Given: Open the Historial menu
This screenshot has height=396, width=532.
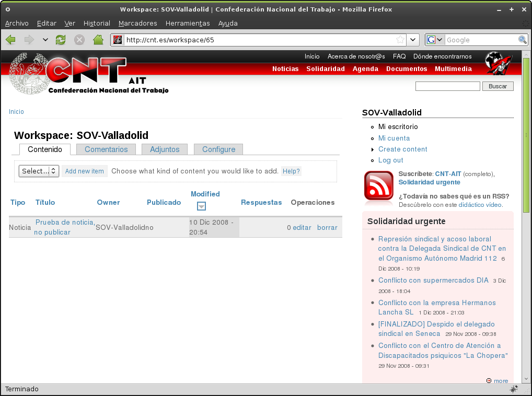Looking at the screenshot, I should tap(97, 24).
